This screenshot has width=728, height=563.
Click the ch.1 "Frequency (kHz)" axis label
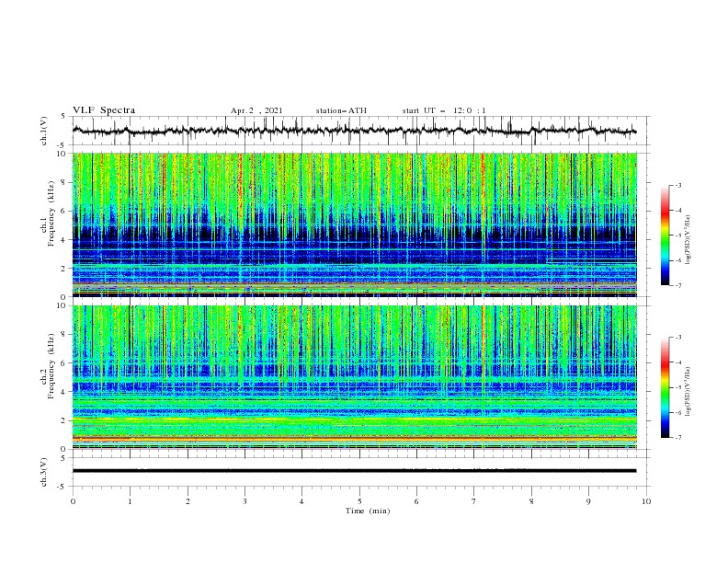click(51, 213)
